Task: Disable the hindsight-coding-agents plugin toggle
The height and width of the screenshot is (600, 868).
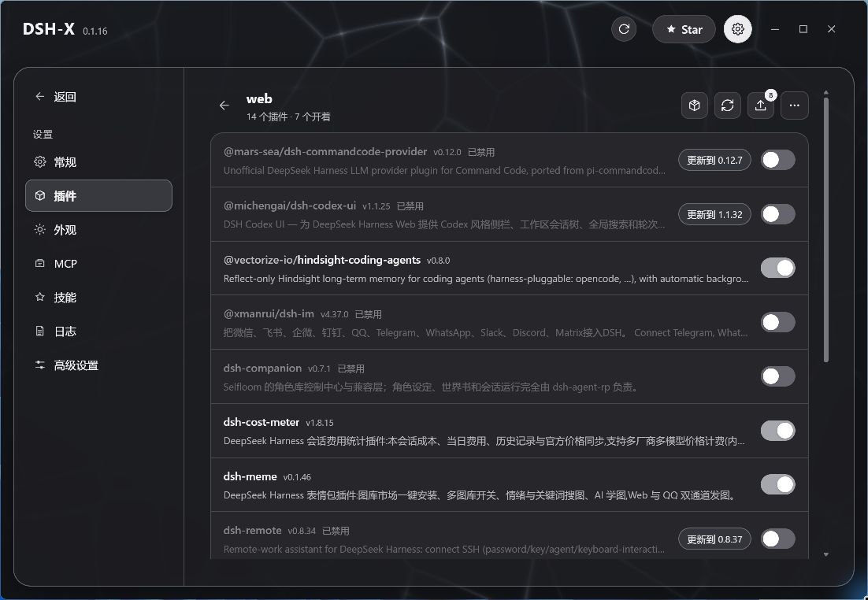Action: click(x=777, y=268)
